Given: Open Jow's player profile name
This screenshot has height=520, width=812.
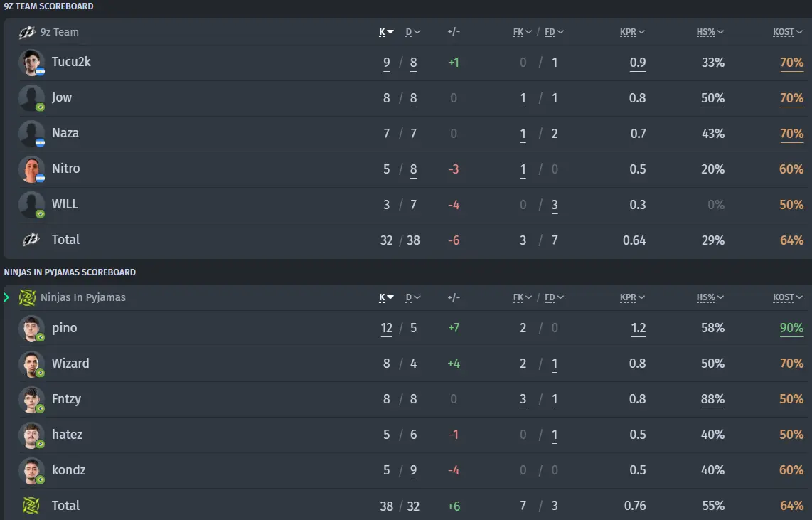Looking at the screenshot, I should [x=62, y=98].
